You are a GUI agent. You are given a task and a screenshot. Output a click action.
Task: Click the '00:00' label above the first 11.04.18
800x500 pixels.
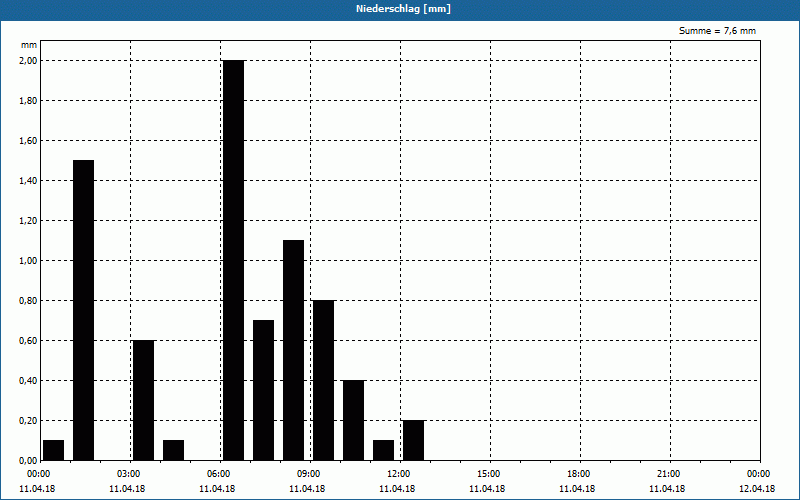tap(41, 474)
